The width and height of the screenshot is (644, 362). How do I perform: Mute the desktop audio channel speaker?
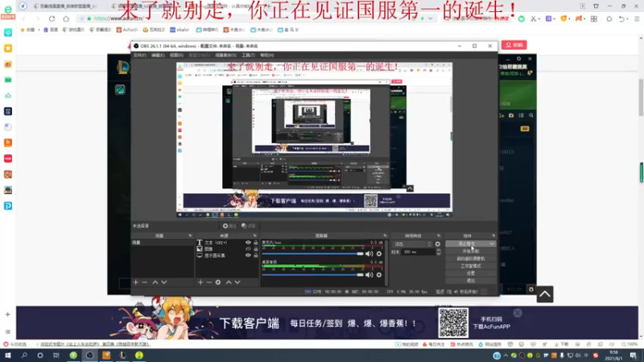[x=369, y=275]
